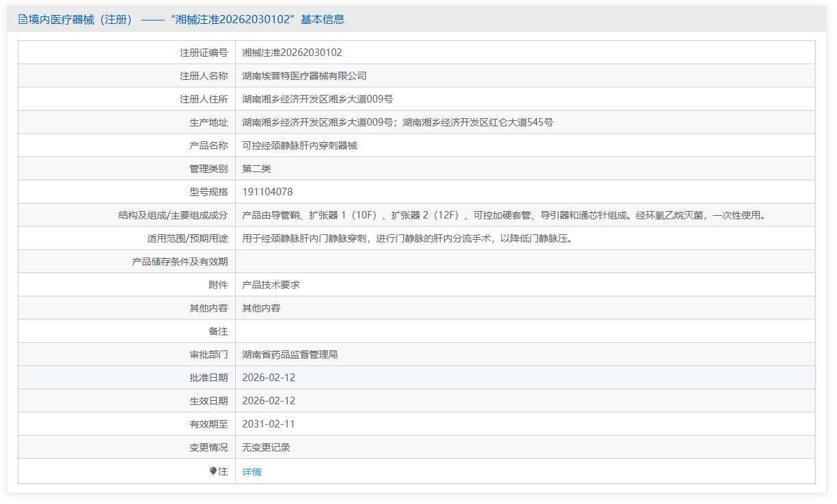Click the structure composition description text
This screenshot has height=504, width=837.
click(505, 215)
